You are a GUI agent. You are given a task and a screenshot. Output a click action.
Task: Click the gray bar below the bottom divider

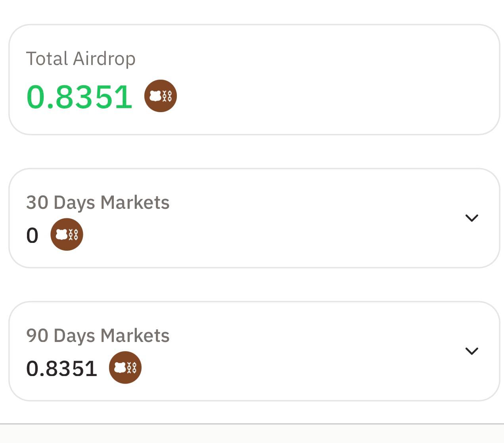252,434
